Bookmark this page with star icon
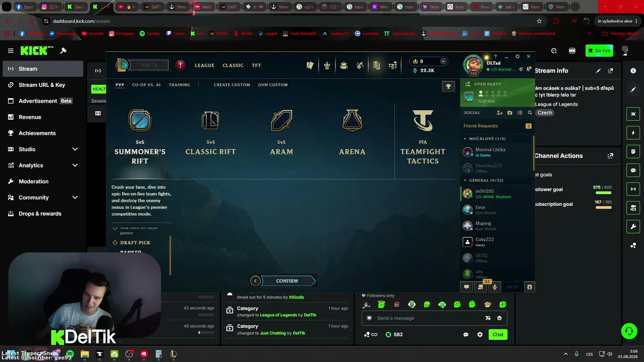The image size is (644, 362). point(539,21)
